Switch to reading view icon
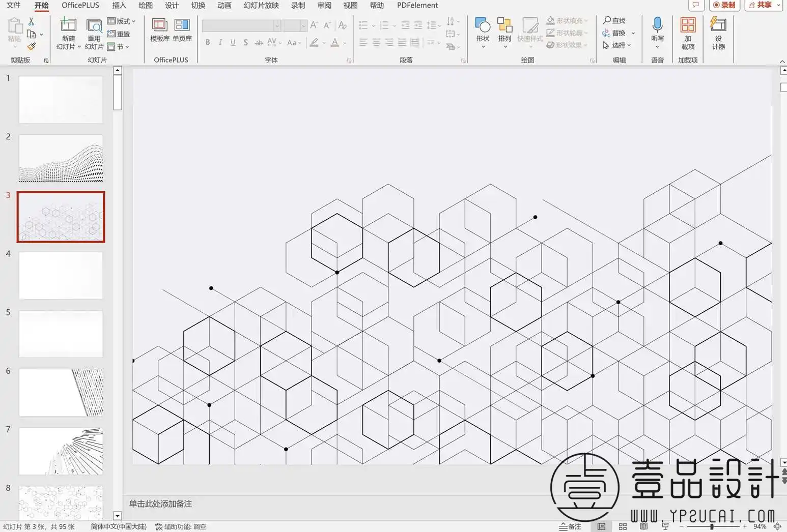 (x=644, y=527)
